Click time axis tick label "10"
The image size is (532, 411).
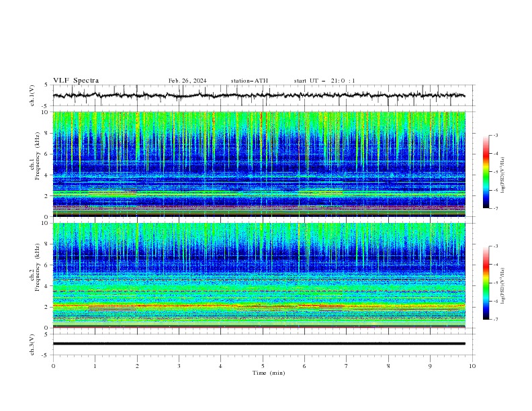[x=472, y=366]
